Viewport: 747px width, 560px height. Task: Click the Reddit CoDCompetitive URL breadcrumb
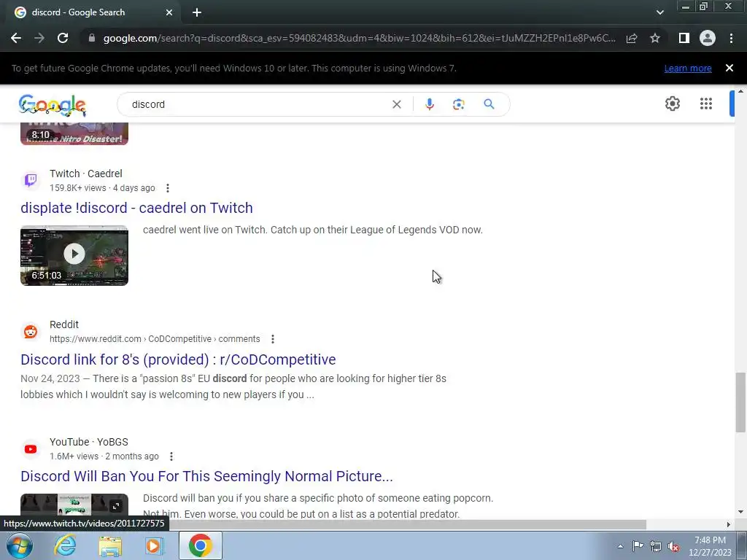[x=155, y=339]
